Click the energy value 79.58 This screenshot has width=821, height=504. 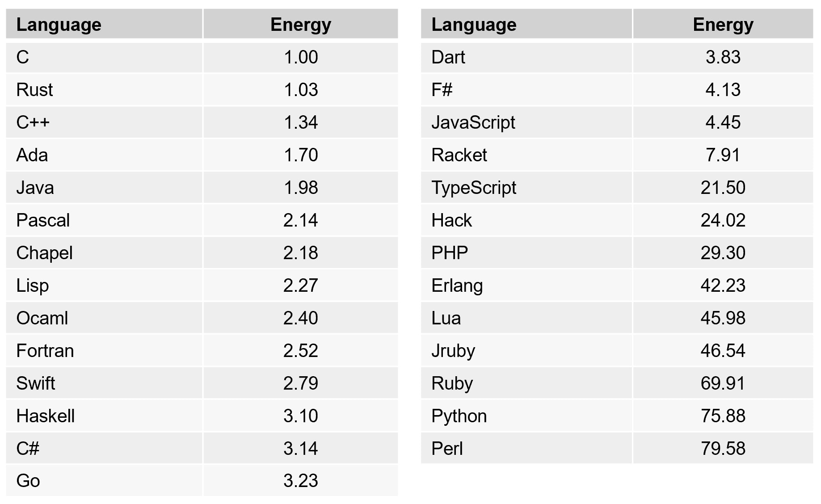coord(723,449)
